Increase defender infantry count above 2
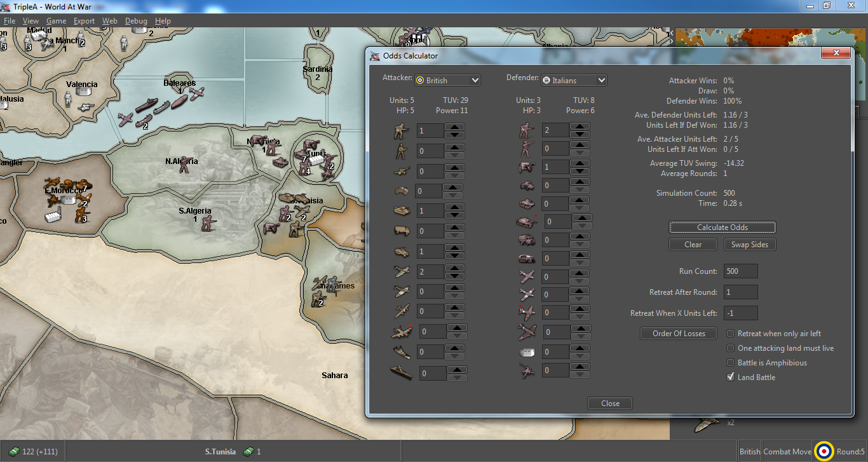Image resolution: width=868 pixels, height=462 pixels. pos(580,126)
